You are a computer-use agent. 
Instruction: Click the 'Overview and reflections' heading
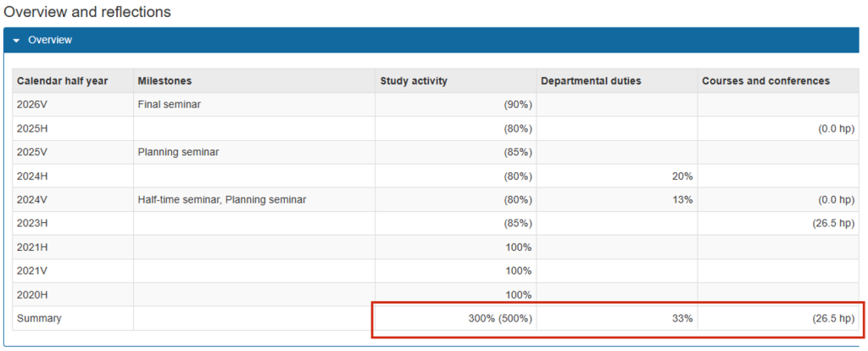click(x=87, y=12)
